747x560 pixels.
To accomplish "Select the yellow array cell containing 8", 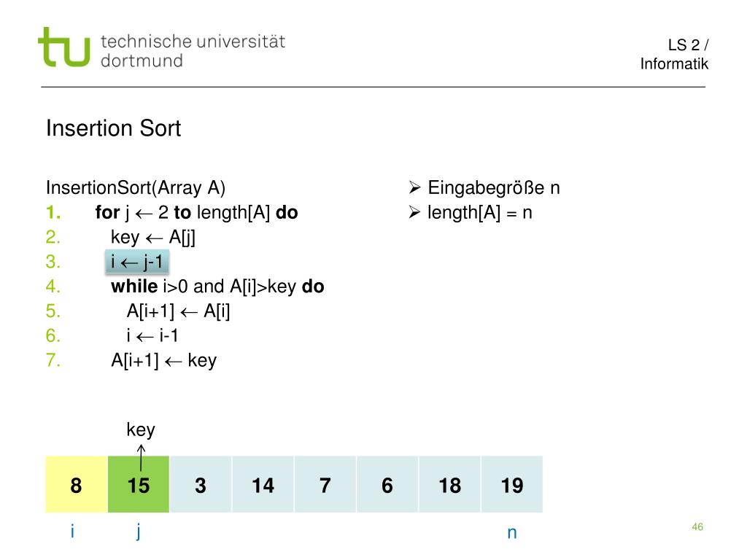I will click(x=76, y=484).
